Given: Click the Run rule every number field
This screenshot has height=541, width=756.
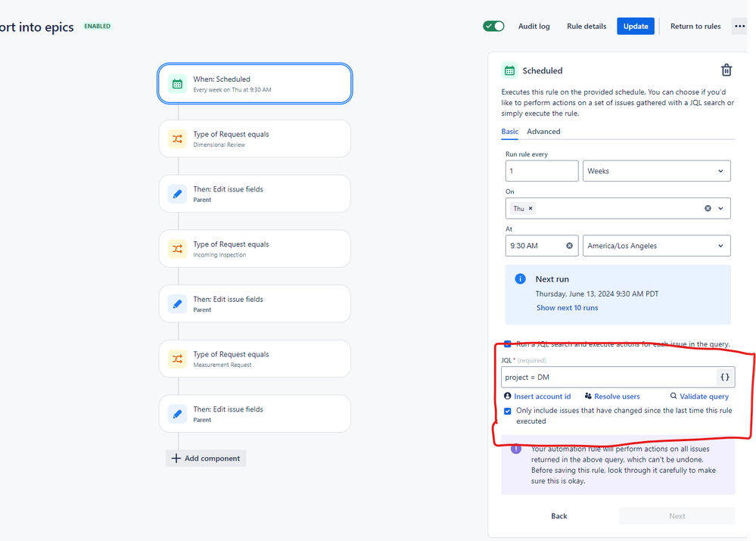Looking at the screenshot, I should (542, 171).
